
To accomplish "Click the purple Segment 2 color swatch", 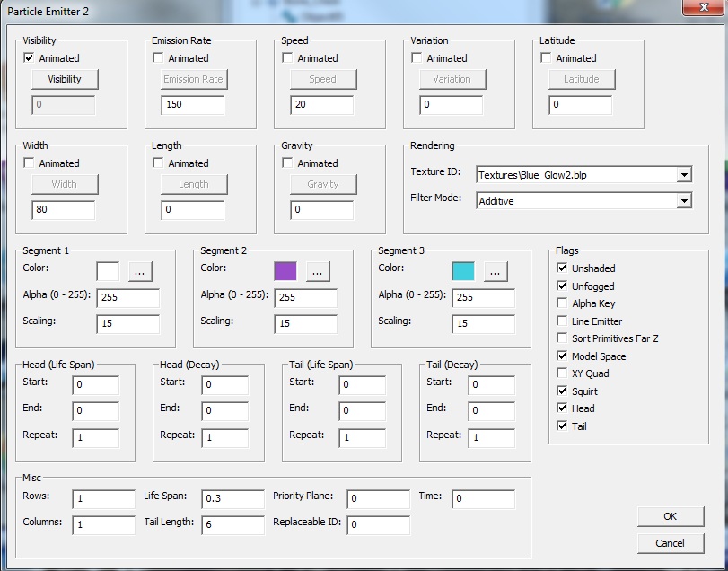I will pyautogui.click(x=285, y=271).
